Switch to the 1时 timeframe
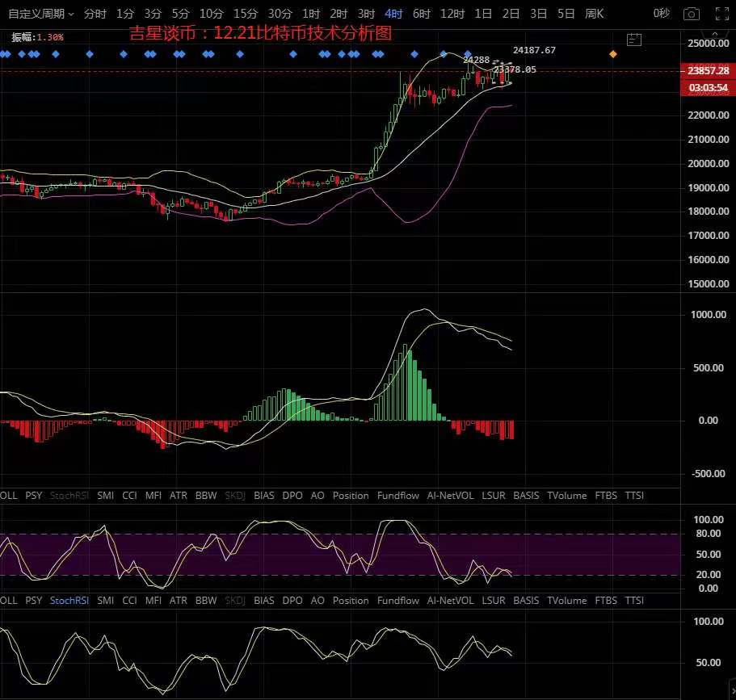Viewport: 736px width, 700px height. click(311, 14)
